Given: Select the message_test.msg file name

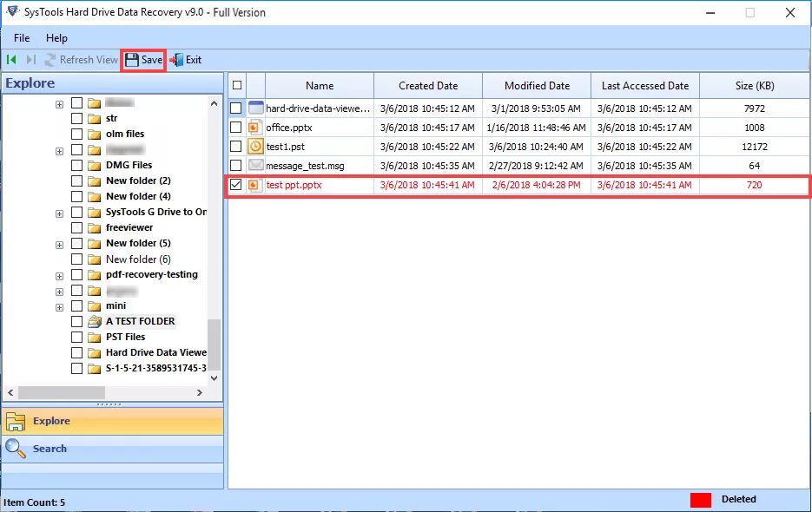Looking at the screenshot, I should (305, 166).
